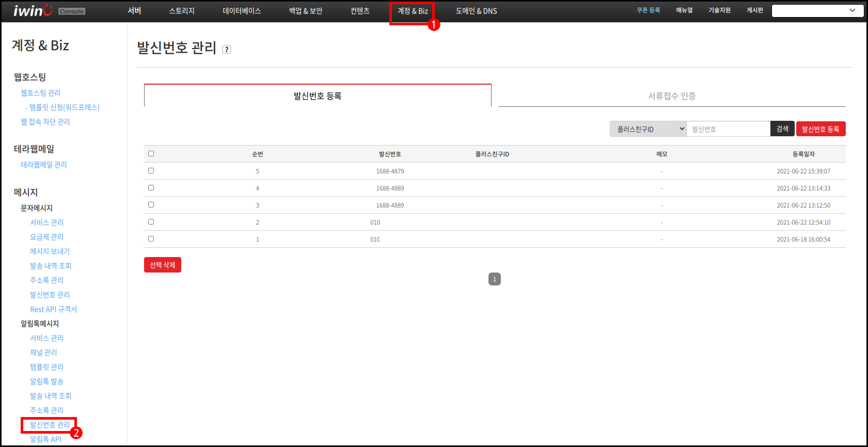Open the Rest API 규격서 link
The height and width of the screenshot is (447, 868).
point(53,309)
